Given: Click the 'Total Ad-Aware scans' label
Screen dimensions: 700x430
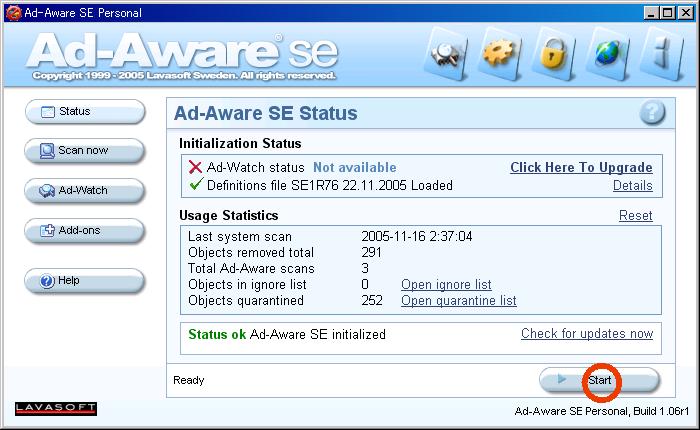Looking at the screenshot, I should [251, 268].
